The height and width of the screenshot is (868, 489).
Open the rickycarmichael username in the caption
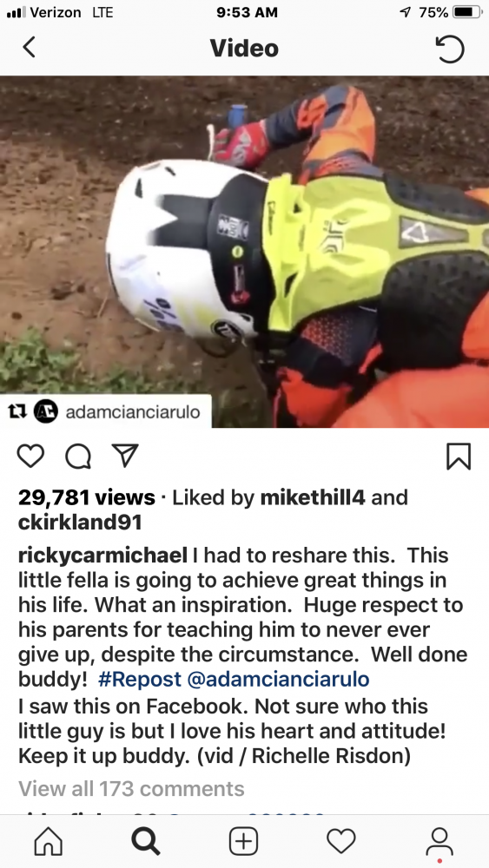click(102, 556)
